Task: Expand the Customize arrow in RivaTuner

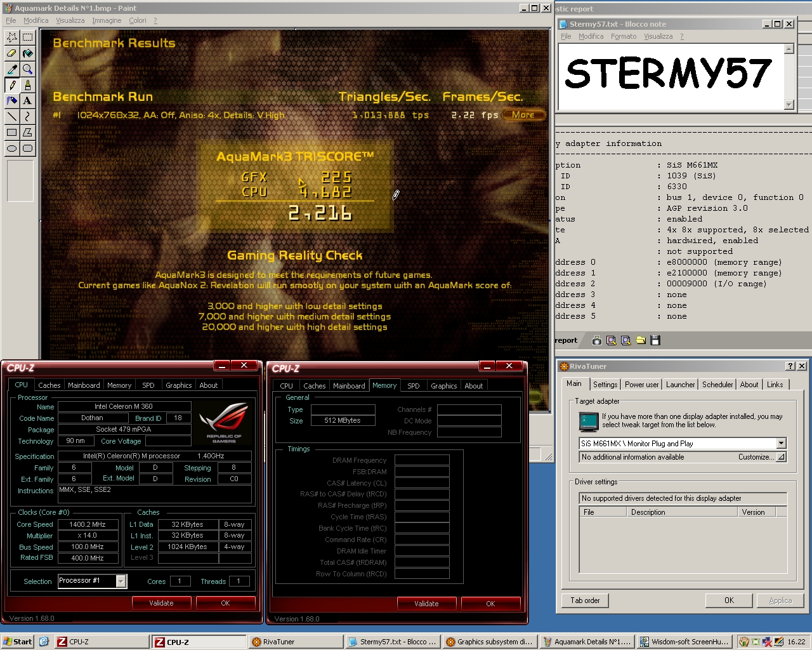Action: 782,457
